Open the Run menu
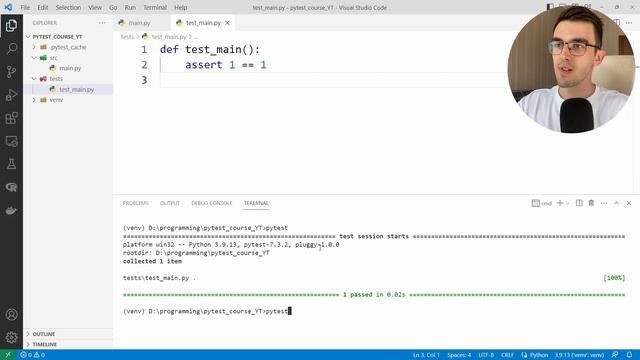This screenshot has width=640, height=360. (130, 7)
